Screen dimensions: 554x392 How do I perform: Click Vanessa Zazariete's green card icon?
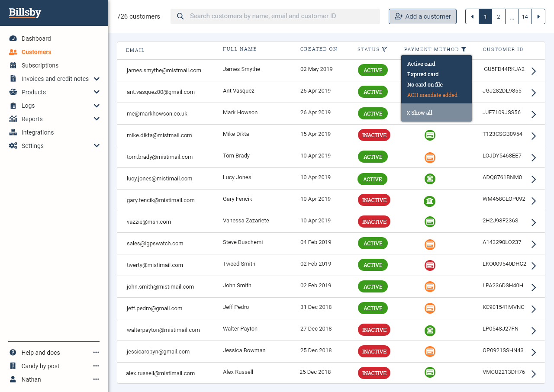(430, 222)
